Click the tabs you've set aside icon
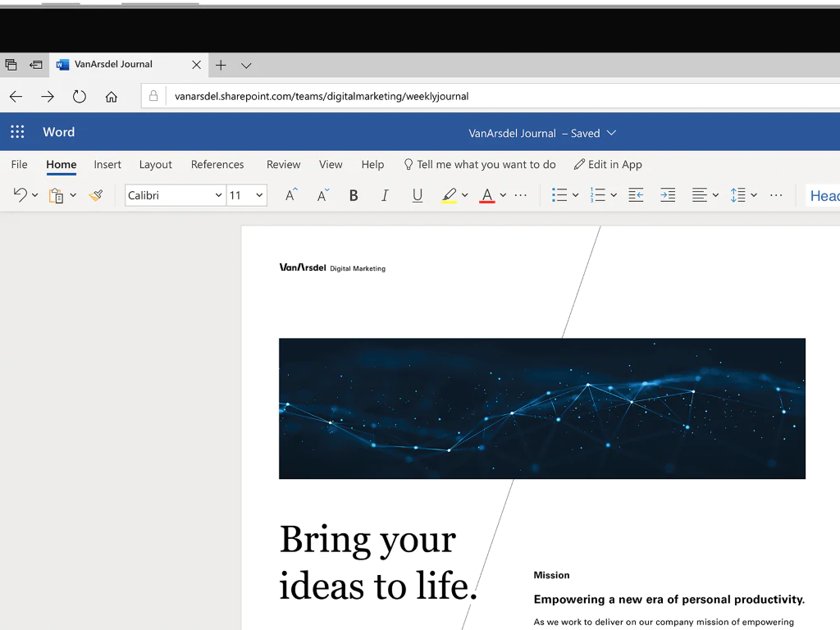The width and height of the screenshot is (840, 630). [x=11, y=65]
